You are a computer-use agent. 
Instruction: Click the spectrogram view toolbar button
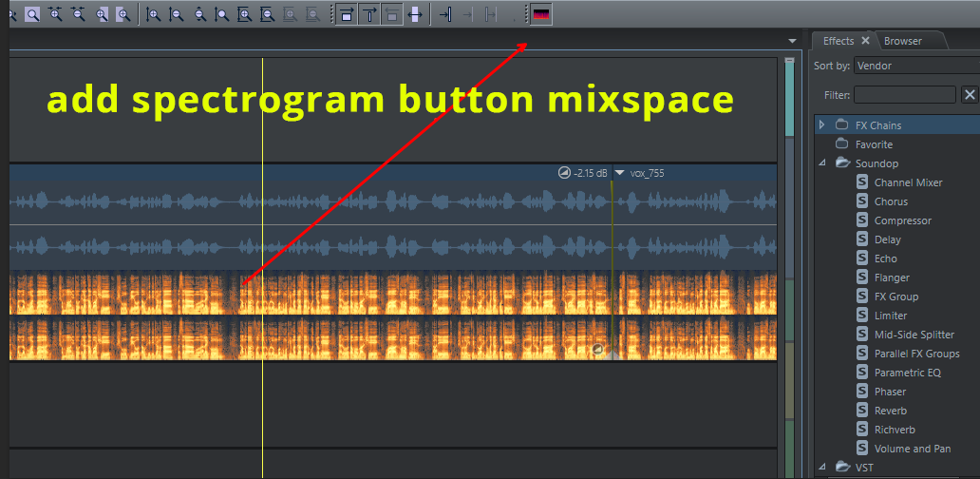click(540, 14)
